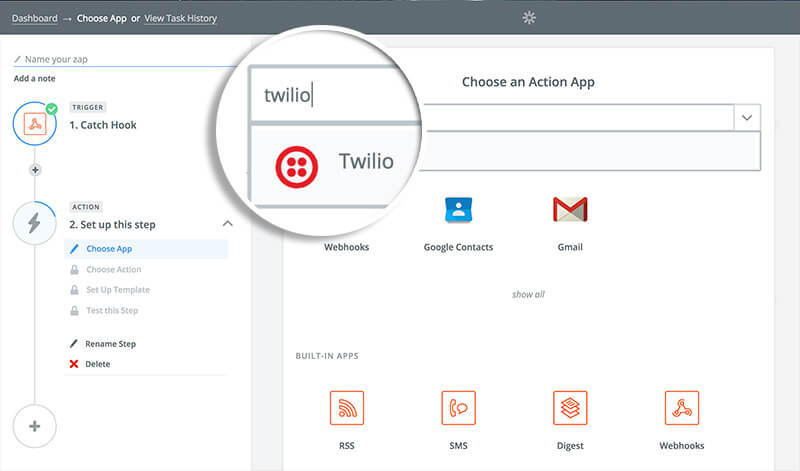Click lock icon beside Set Up Template
Viewport: 800px width, 471px height.
[74, 290]
